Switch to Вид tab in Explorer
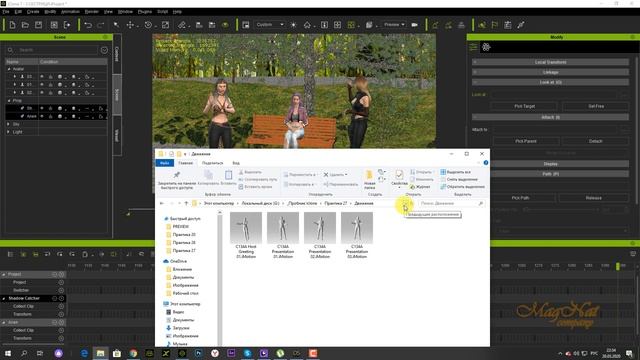Image resolution: width=640 pixels, height=360 pixels. click(236, 163)
